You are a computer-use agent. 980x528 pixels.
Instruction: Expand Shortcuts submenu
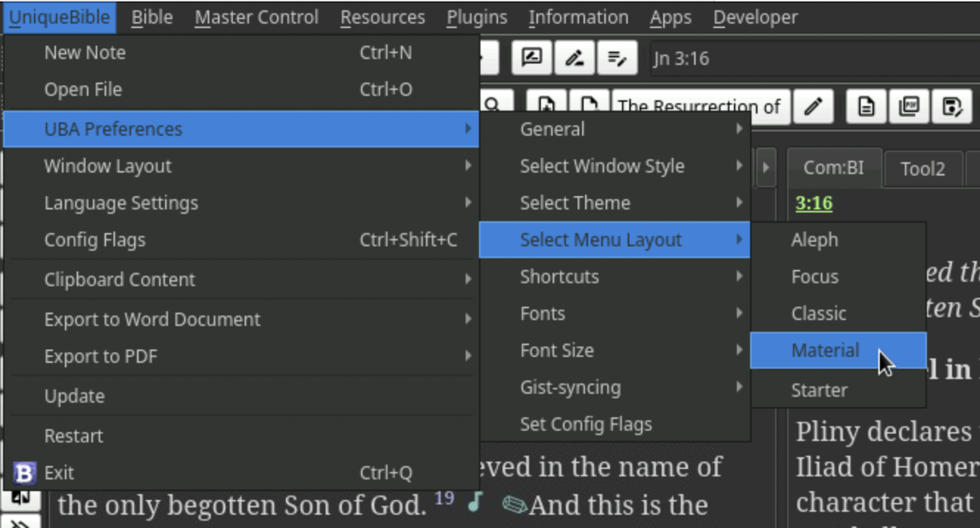click(615, 277)
